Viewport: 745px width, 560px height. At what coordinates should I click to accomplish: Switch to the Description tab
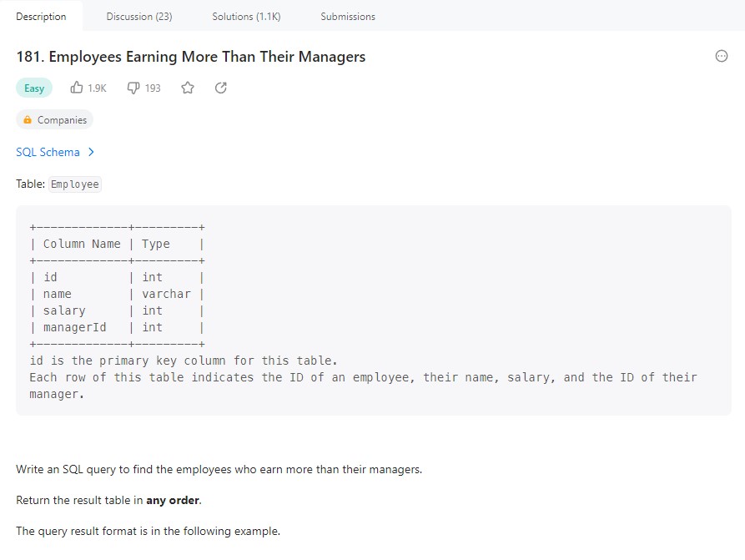41,17
